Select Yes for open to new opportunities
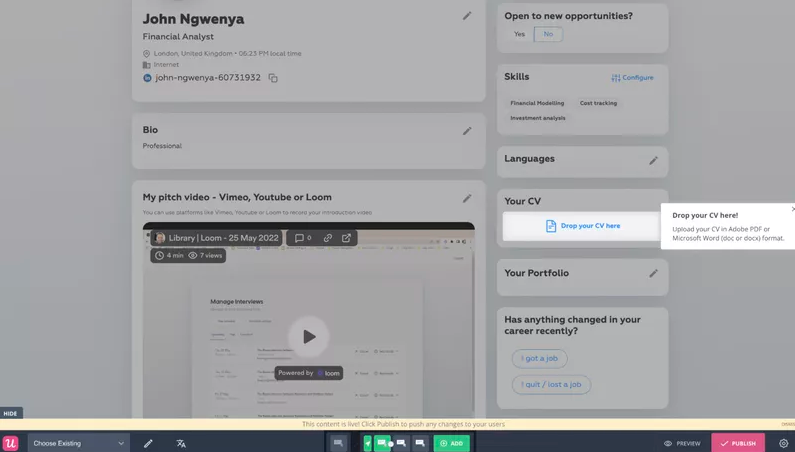 coord(519,34)
